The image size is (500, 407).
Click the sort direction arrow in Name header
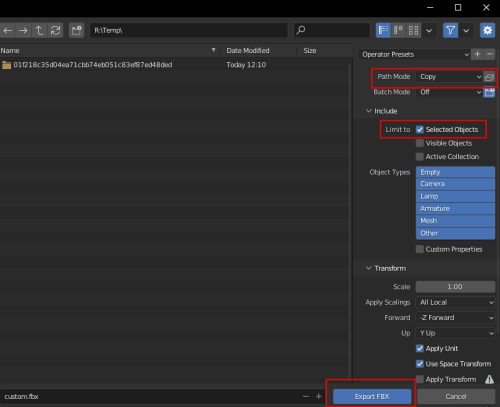(214, 50)
